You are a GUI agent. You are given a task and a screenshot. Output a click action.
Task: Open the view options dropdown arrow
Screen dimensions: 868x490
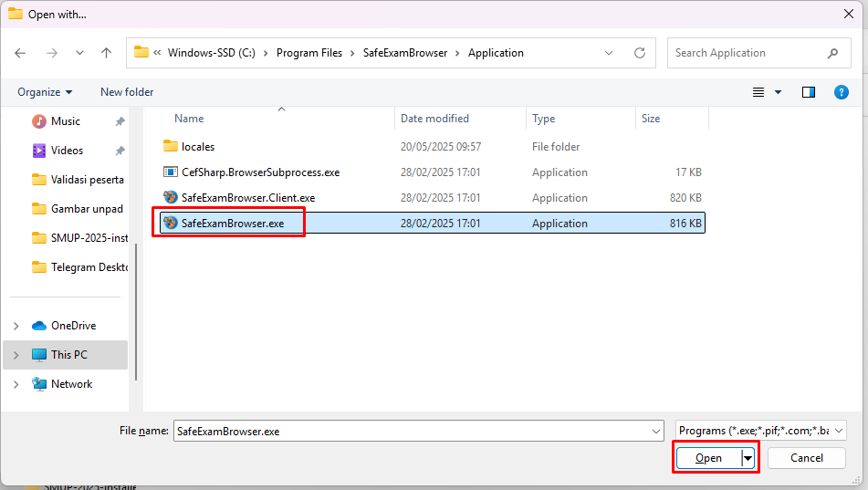coord(778,92)
